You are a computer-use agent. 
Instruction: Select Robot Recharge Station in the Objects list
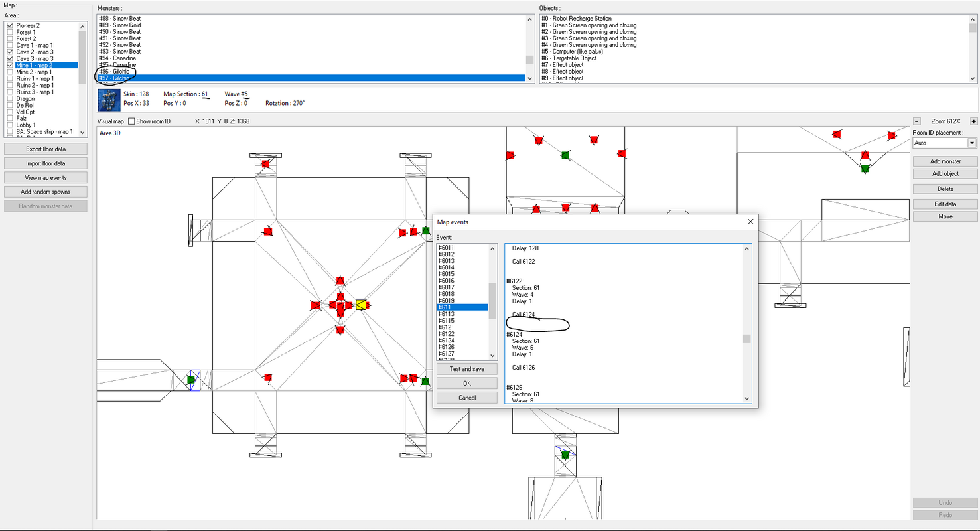(x=577, y=19)
